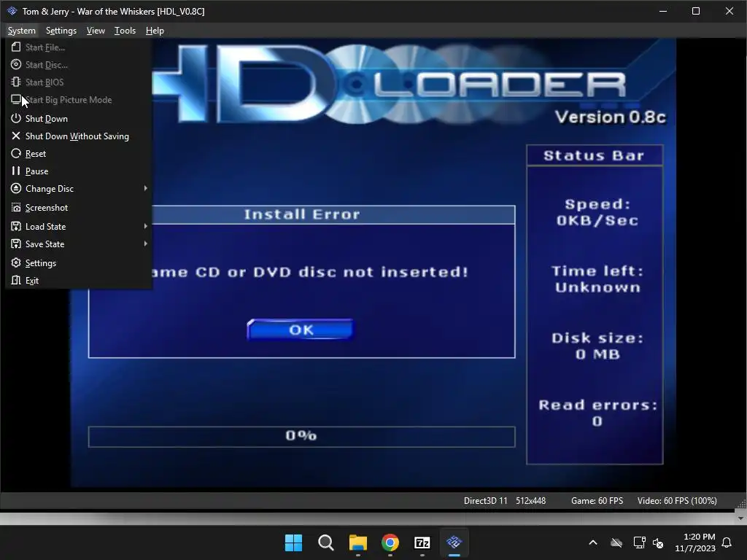Screen dimensions: 747x560
Task: Choose Shut Down Without Saving
Action: tap(79, 136)
